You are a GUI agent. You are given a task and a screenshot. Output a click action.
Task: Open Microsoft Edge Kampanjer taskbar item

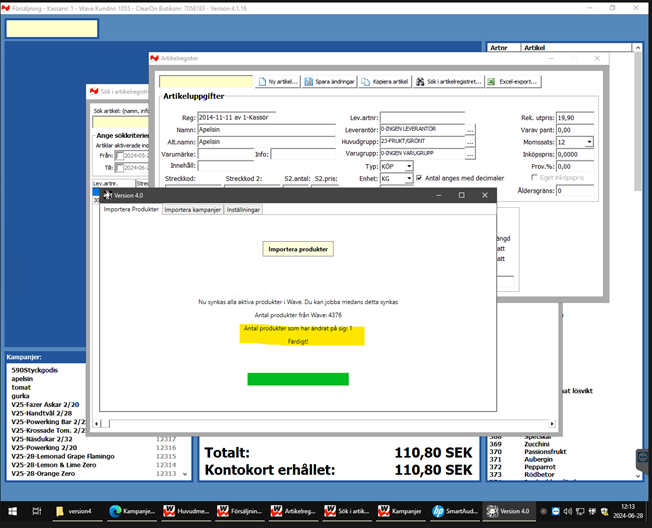pyautogui.click(x=132, y=510)
